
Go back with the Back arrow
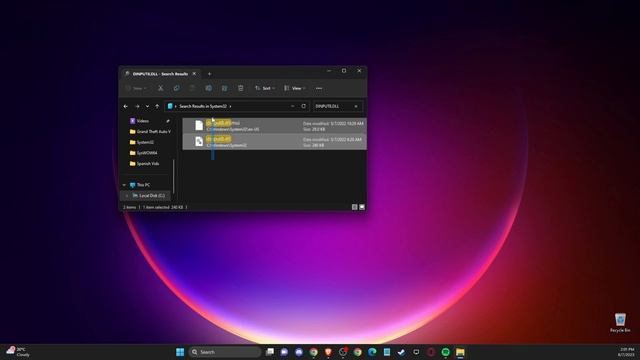coord(126,106)
